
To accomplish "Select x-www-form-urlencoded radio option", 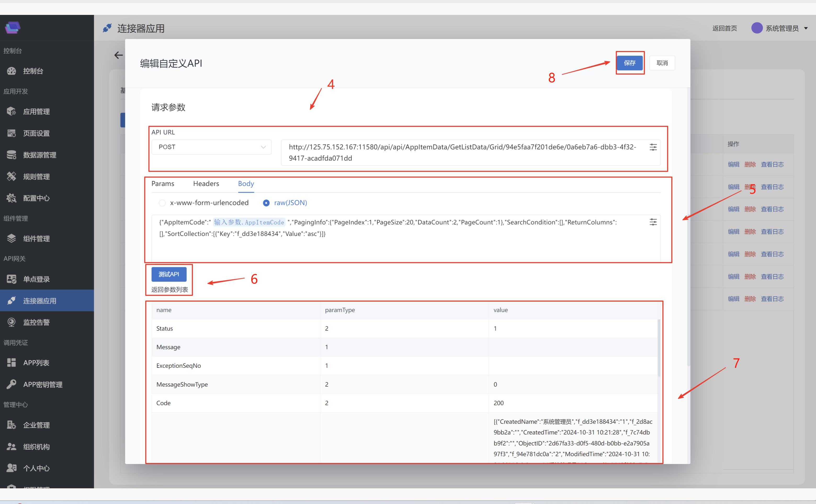I will [162, 203].
